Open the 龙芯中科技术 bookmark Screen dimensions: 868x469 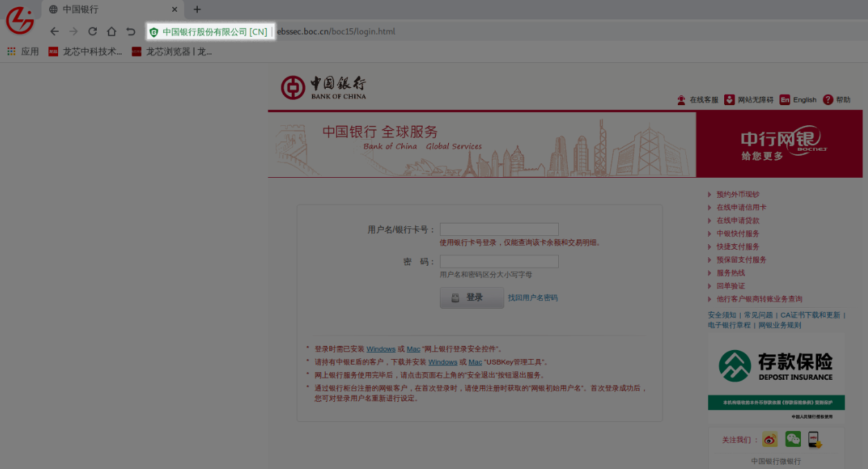pos(85,51)
